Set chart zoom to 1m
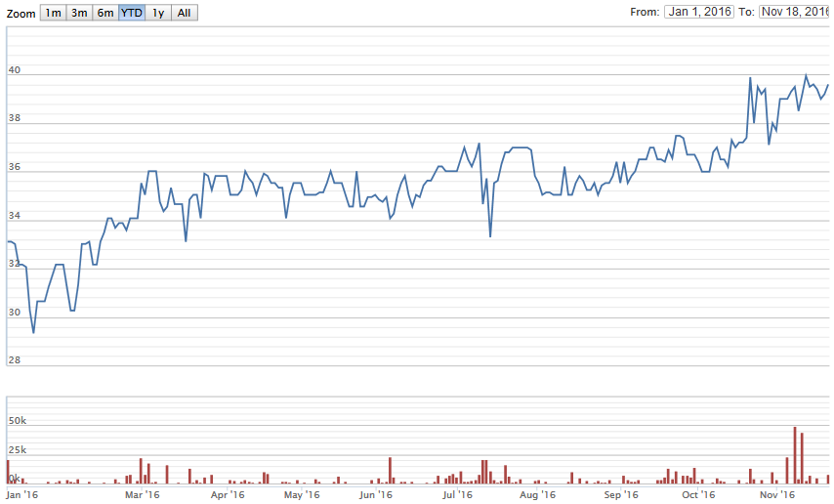This screenshot has width=834, height=504. (x=53, y=13)
